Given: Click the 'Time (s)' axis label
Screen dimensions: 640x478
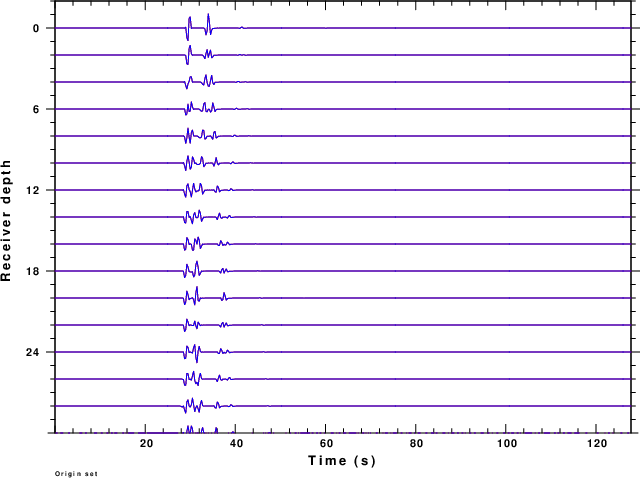Looking at the screenshot, I should tap(342, 460).
